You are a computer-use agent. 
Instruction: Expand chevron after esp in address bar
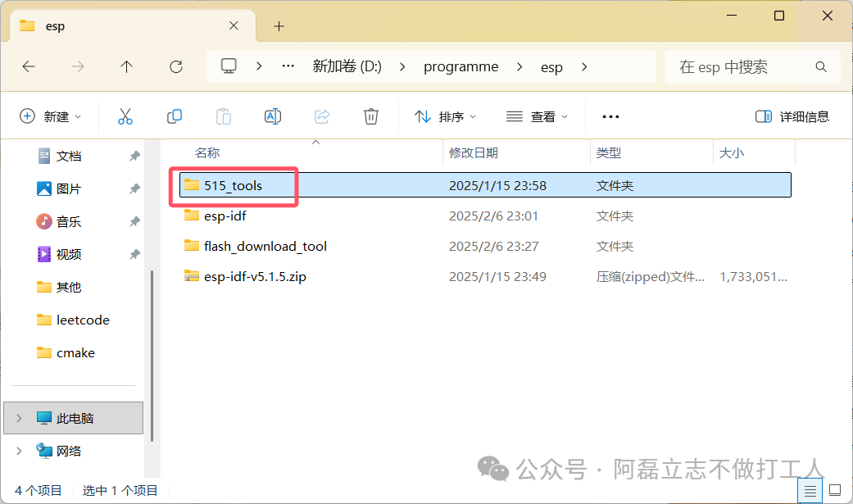(x=584, y=67)
